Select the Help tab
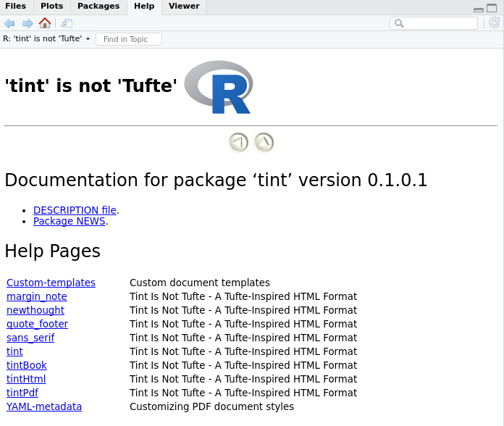Screen dimensions: 504x426 click(144, 6)
